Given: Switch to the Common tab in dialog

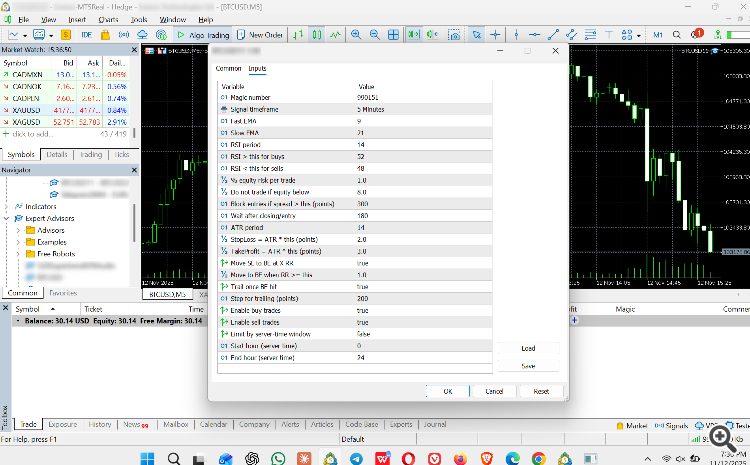Looking at the screenshot, I should 228,68.
